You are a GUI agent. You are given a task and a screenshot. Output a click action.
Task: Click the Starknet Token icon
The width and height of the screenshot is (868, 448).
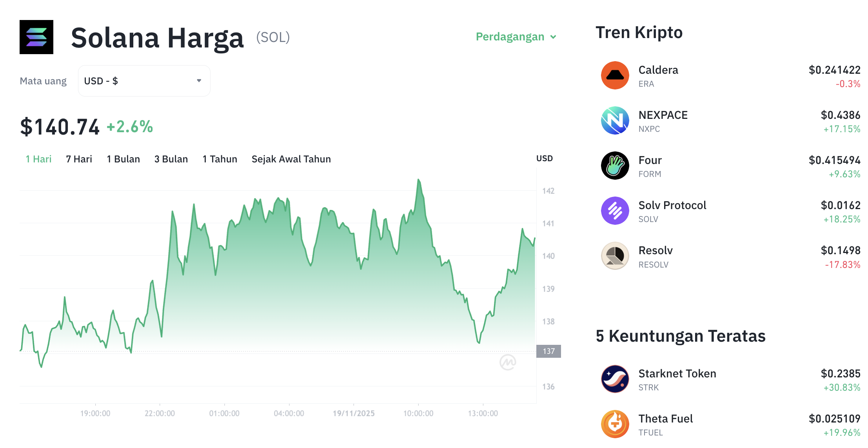[615, 379]
